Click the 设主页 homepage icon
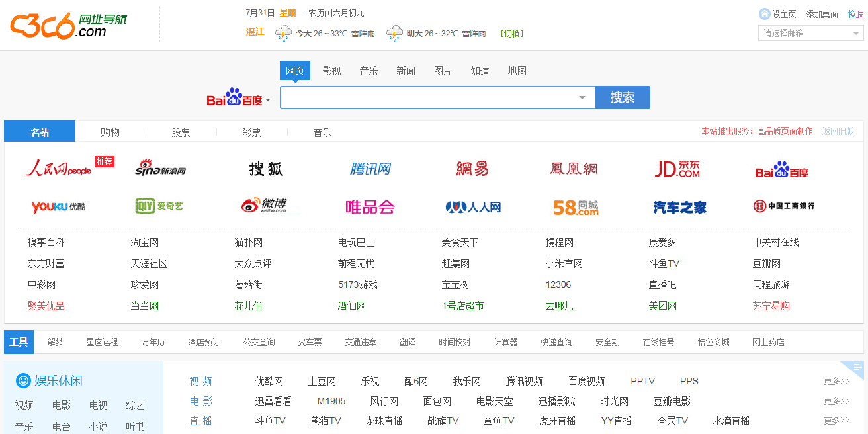 (765, 13)
